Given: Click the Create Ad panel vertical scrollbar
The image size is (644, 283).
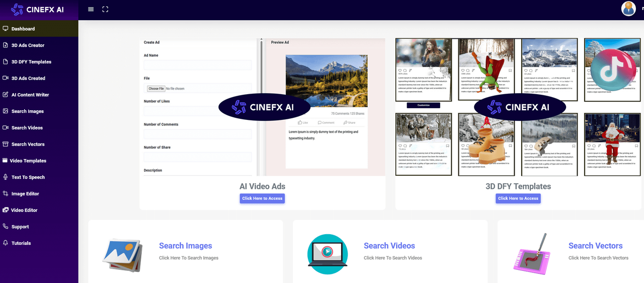Looking at the screenshot, I should coord(261,107).
